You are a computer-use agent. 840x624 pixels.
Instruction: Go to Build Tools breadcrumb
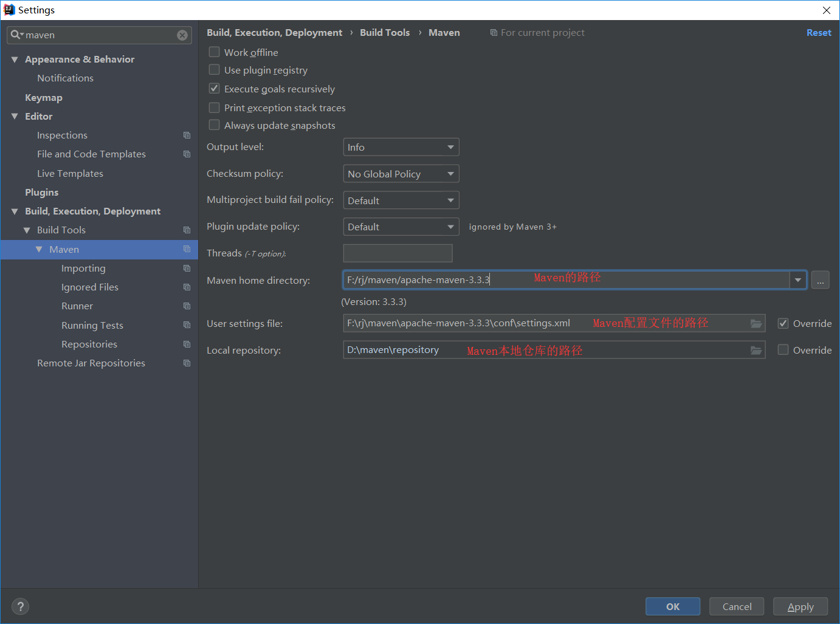[385, 33]
